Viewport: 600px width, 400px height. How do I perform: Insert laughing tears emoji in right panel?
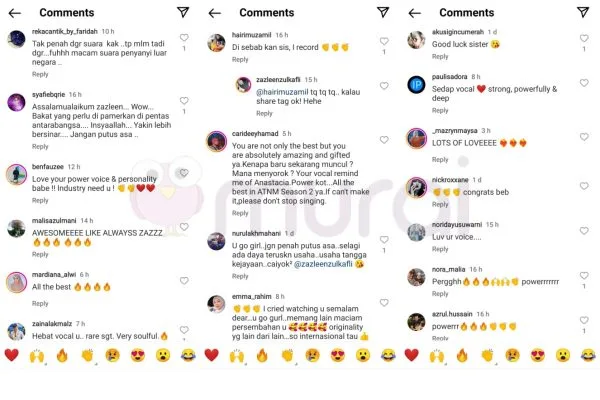pos(588,355)
